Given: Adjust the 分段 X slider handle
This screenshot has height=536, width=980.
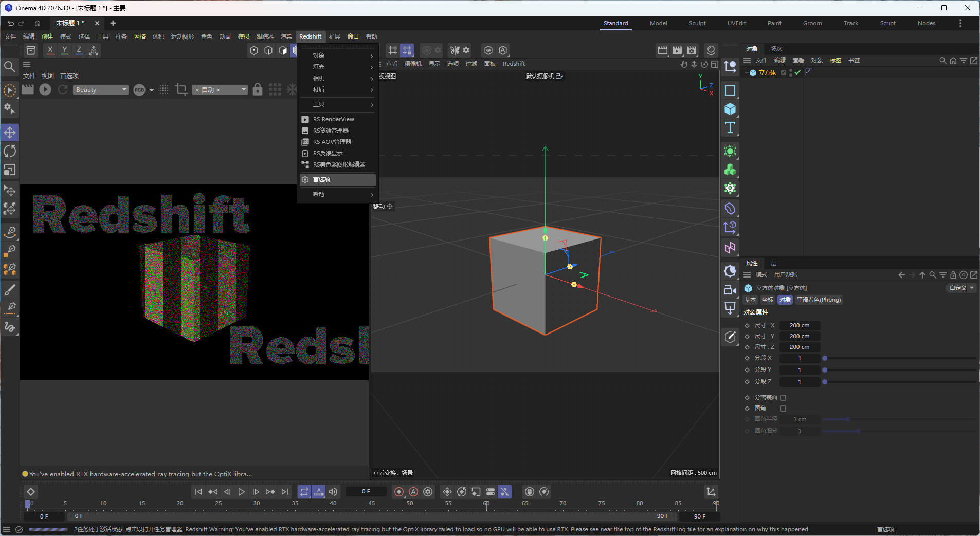Looking at the screenshot, I should 825,358.
